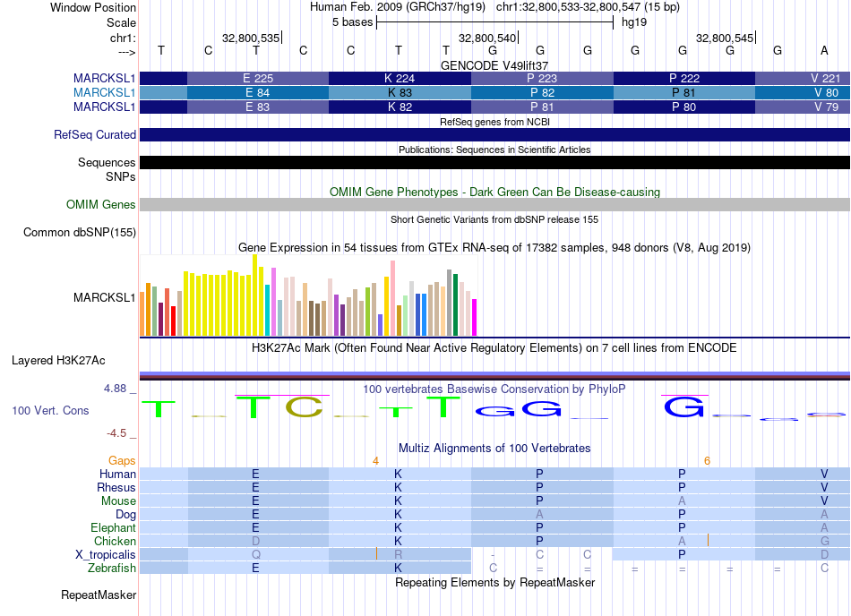The height and width of the screenshot is (616, 851).
Task: Click the GTEx Gene Expression track title
Action: pyautogui.click(x=494, y=248)
